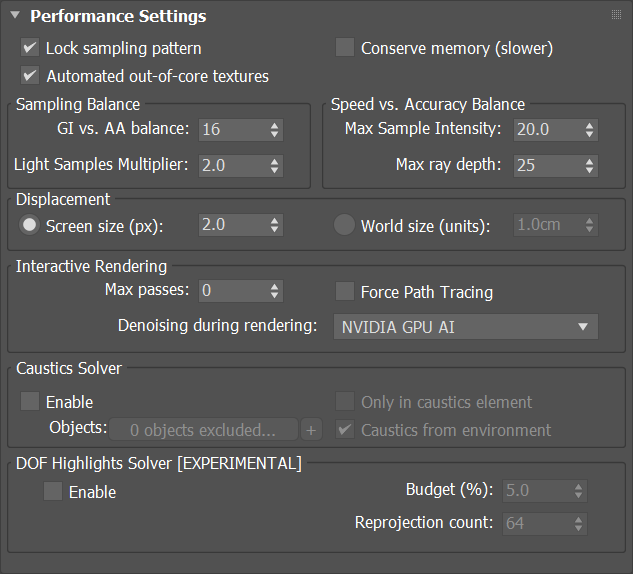This screenshot has height=574, width=633.
Task: Enable DOF Highlights Solver checkbox
Action: [53, 491]
